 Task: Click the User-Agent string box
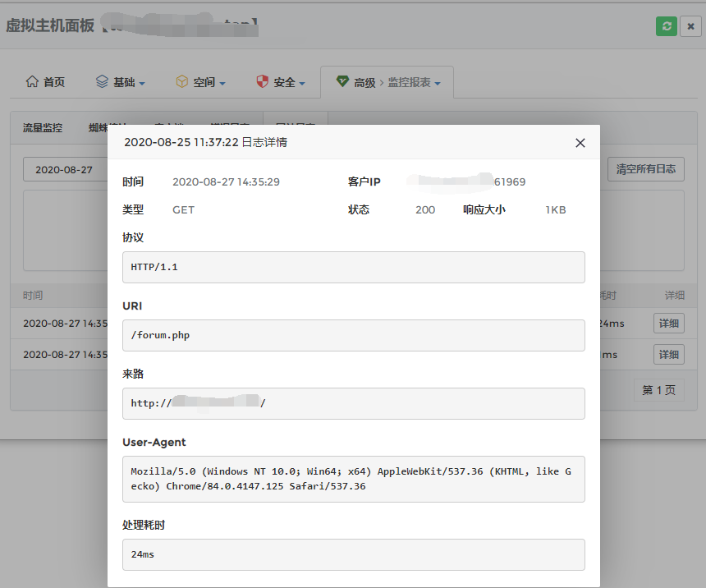click(354, 479)
